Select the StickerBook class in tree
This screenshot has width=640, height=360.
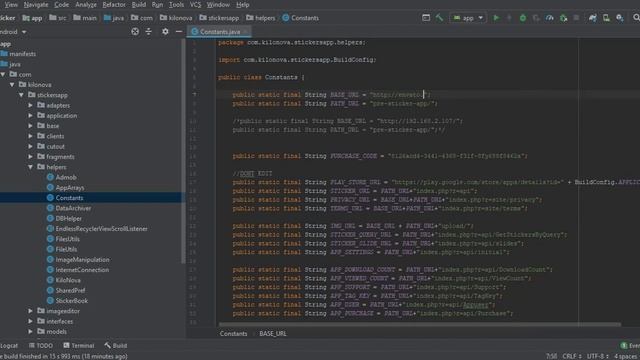(x=67, y=300)
